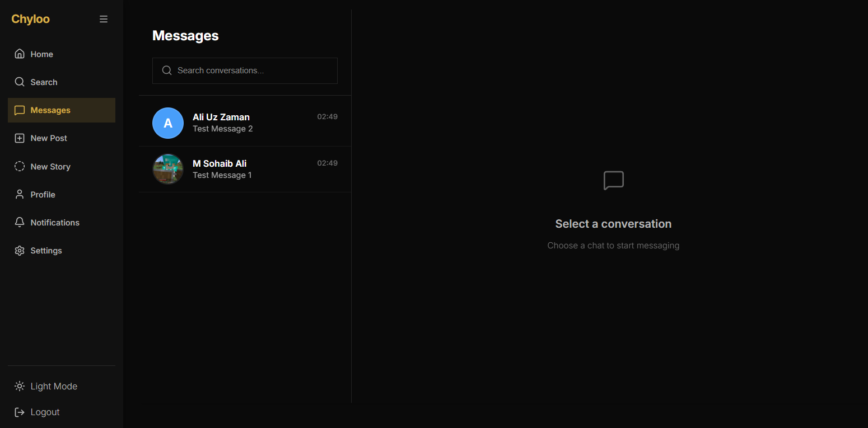Click the Light Mode sun icon
868x428 pixels.
pos(20,386)
